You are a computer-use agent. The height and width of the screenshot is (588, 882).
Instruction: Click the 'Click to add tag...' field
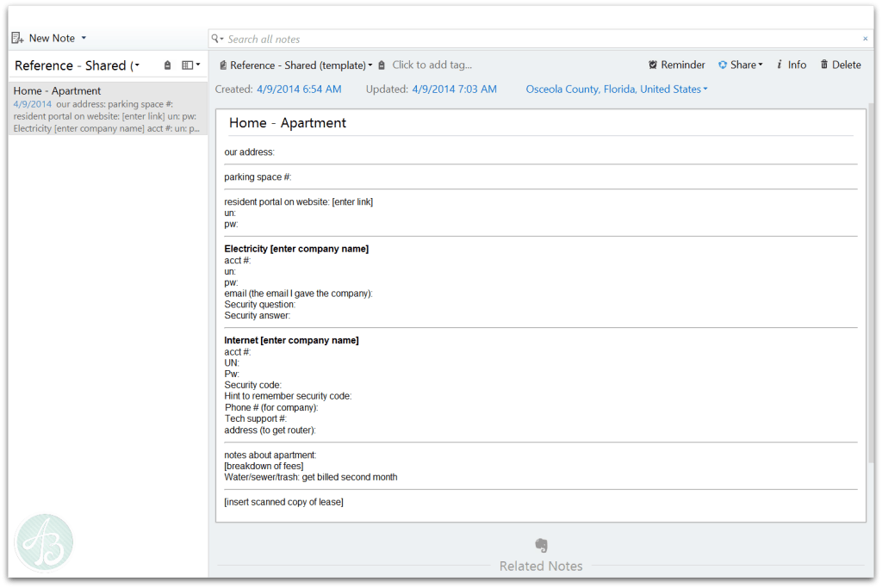(432, 65)
